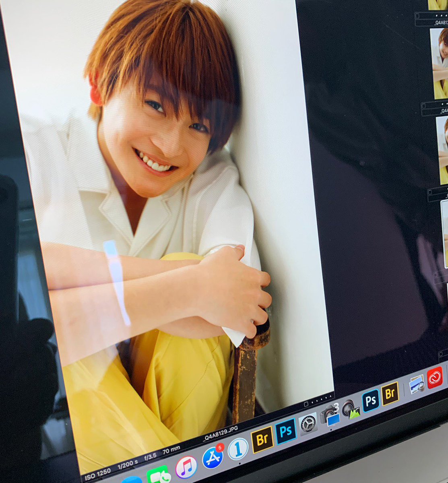This screenshot has height=483, width=448.
Task: Click the ISO 1250 value
Action: pos(98,475)
